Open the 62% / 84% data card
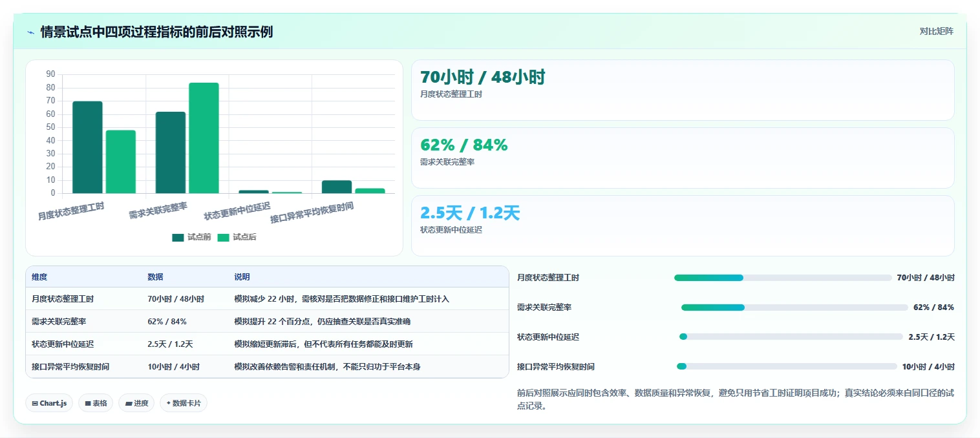The width and height of the screenshot is (980, 438). tap(683, 158)
